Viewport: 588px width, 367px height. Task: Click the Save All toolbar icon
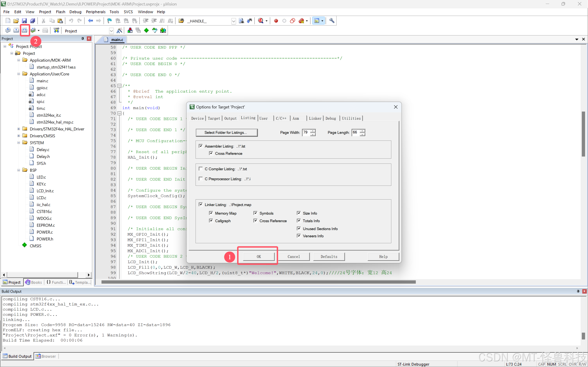pos(33,21)
